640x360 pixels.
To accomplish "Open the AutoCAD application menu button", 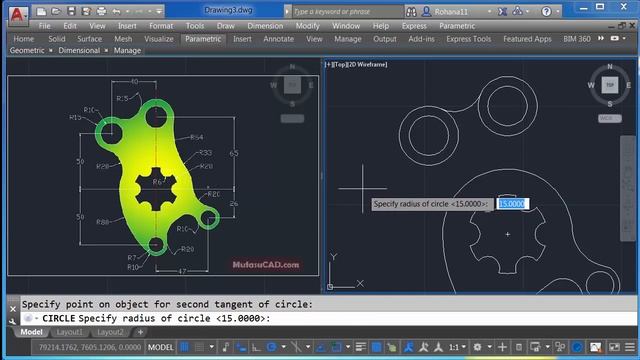I will (x=18, y=15).
